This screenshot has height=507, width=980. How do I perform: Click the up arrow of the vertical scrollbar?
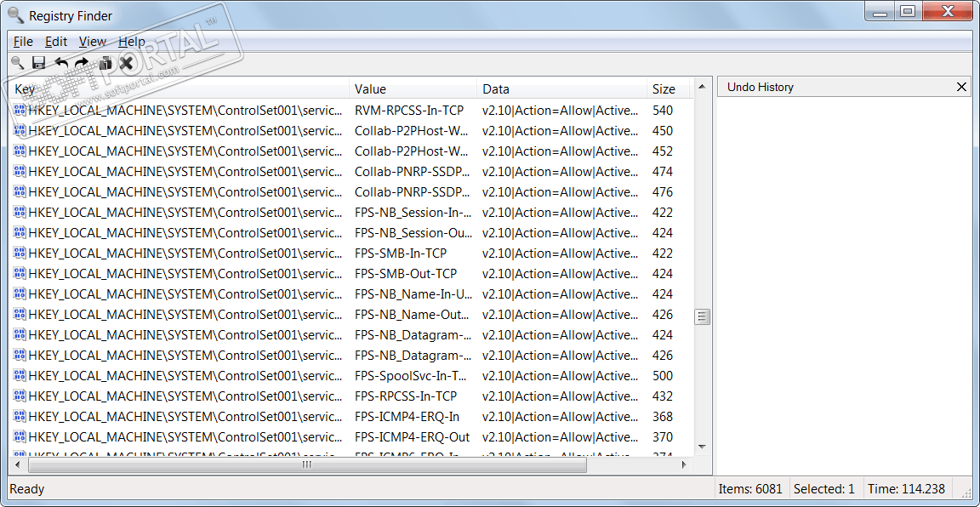(702, 86)
